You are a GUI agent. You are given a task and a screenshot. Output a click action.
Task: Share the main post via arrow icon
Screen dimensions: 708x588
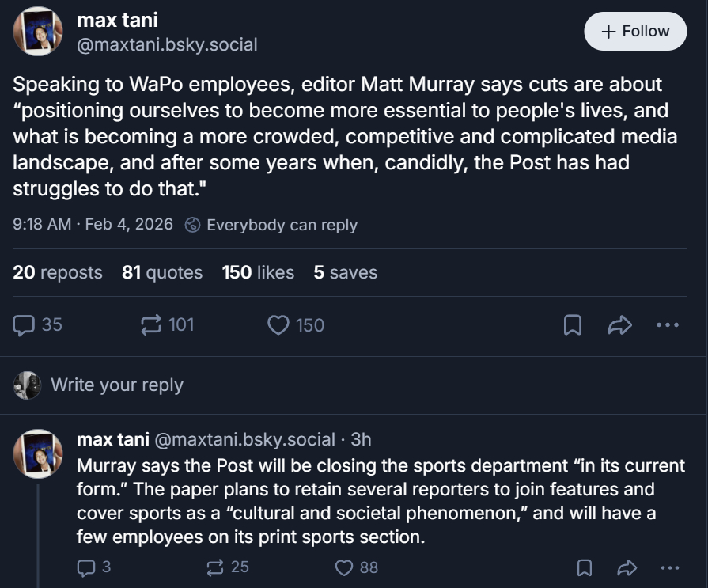619,325
